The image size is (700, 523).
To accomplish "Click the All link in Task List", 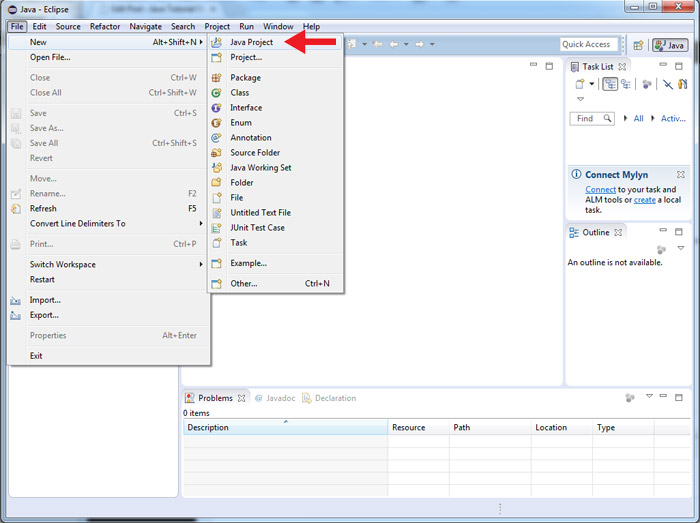I will click(639, 118).
